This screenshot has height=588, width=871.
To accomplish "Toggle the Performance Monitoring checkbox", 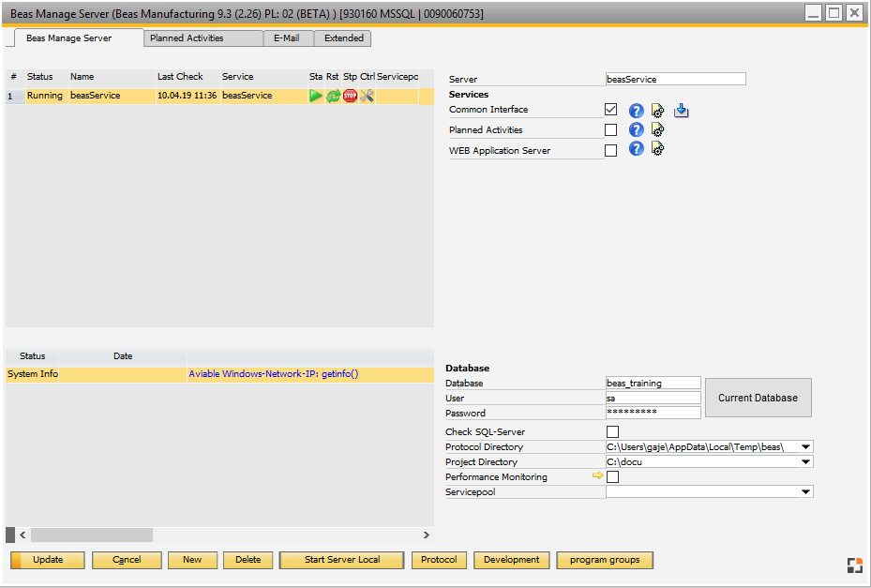I will 612,476.
